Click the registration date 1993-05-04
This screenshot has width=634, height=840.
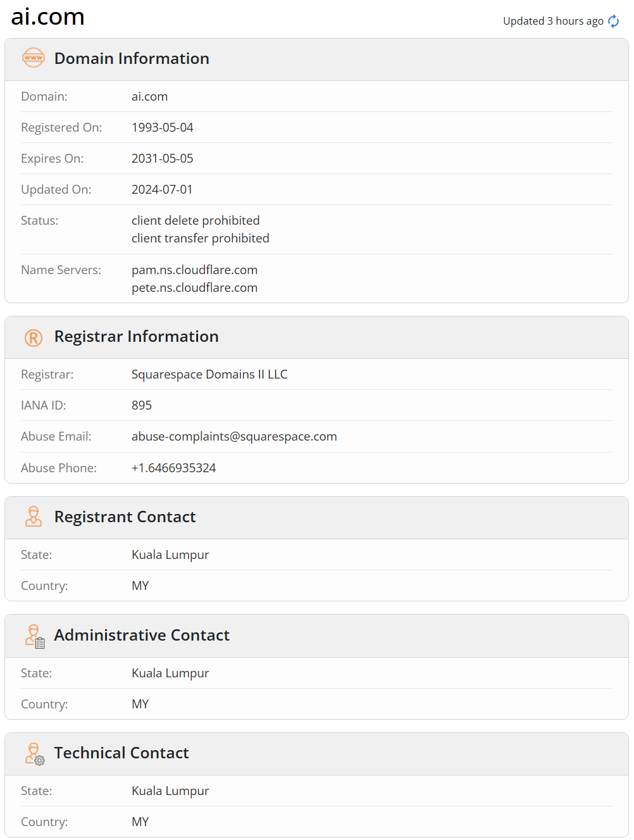162,128
